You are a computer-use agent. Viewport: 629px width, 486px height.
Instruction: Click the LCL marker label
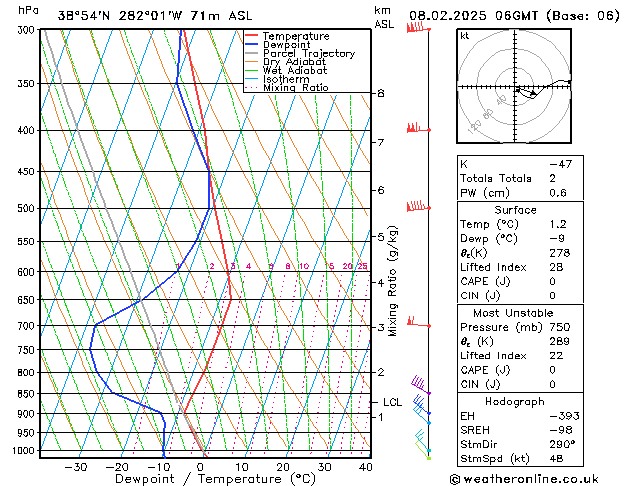point(392,402)
